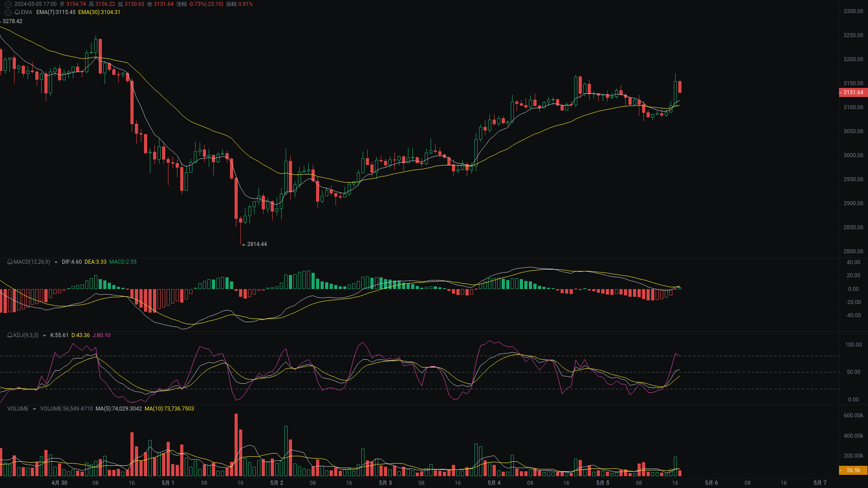Click the 2814.44 low price marker
This screenshot has height=488, width=868.
click(257, 244)
